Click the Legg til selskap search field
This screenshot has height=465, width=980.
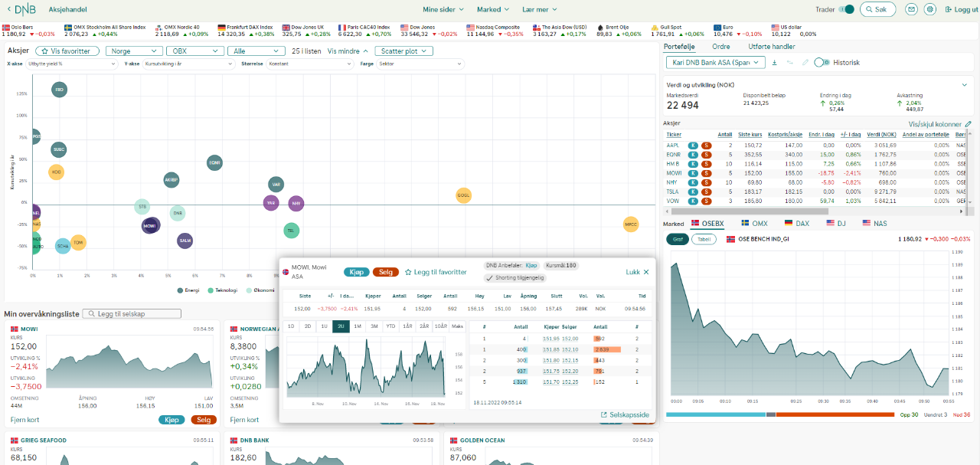click(x=131, y=314)
